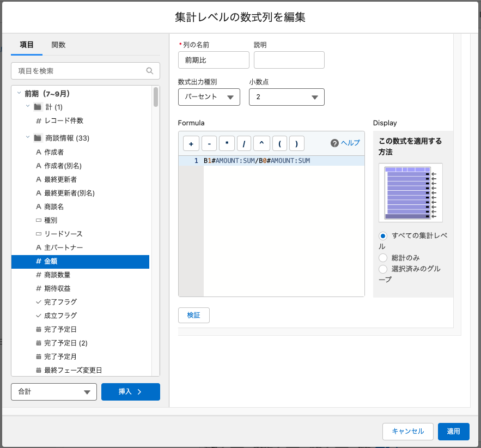Choose the 総計のみ radio button
Screen dimensions: 481x448
(x=383, y=257)
